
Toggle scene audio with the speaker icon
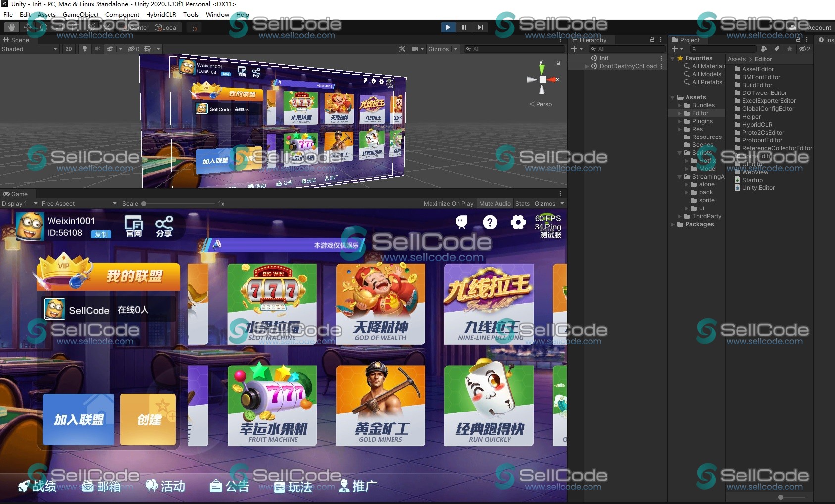click(97, 49)
